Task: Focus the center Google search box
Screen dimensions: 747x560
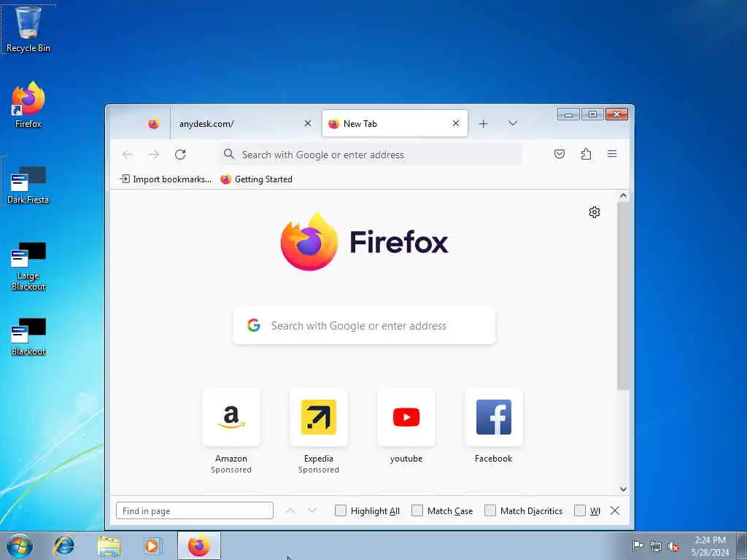Action: 364,326
